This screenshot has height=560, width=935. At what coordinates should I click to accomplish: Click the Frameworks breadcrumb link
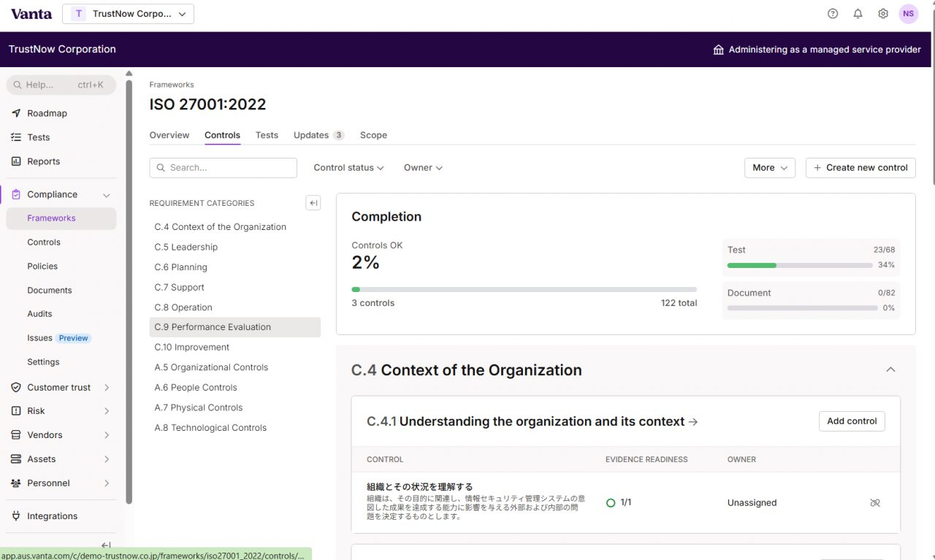[x=172, y=85]
